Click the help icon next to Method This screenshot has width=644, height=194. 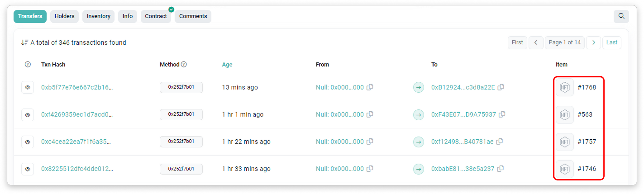(184, 64)
